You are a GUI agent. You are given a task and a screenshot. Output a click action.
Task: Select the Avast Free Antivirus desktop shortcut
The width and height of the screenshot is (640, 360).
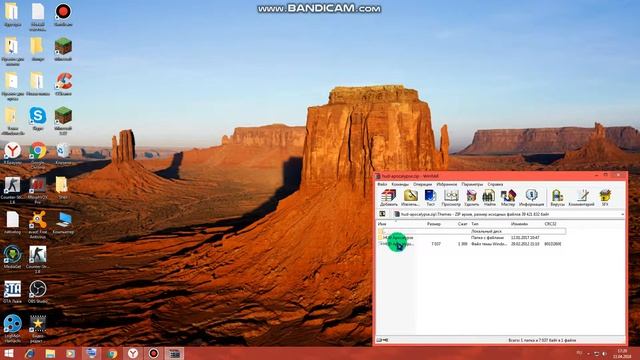(38, 224)
